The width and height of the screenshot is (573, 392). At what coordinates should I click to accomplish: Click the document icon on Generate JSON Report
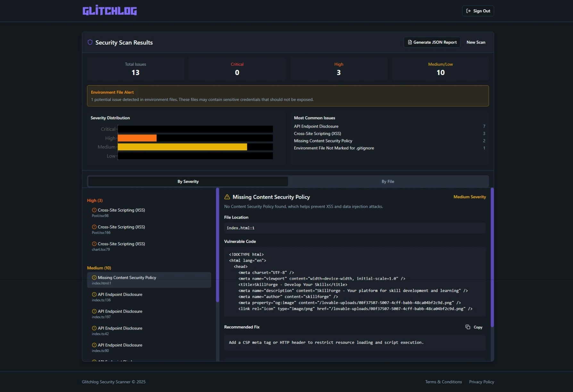tap(409, 42)
